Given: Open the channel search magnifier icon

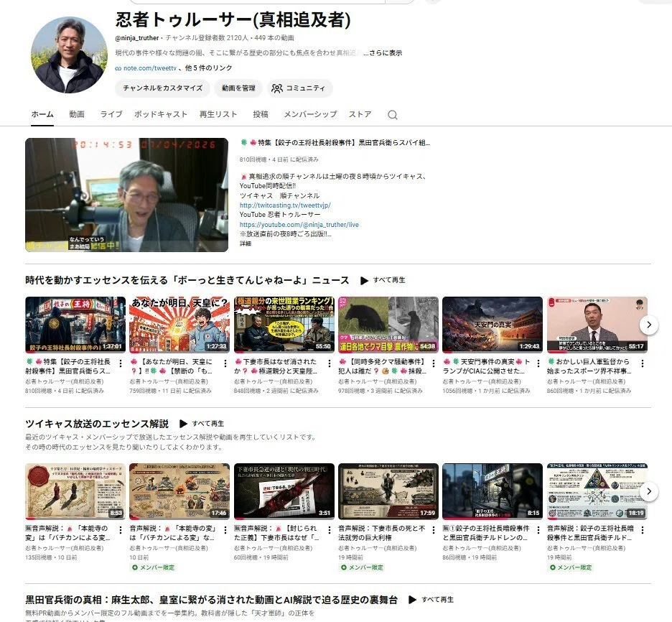Looking at the screenshot, I should (392, 115).
